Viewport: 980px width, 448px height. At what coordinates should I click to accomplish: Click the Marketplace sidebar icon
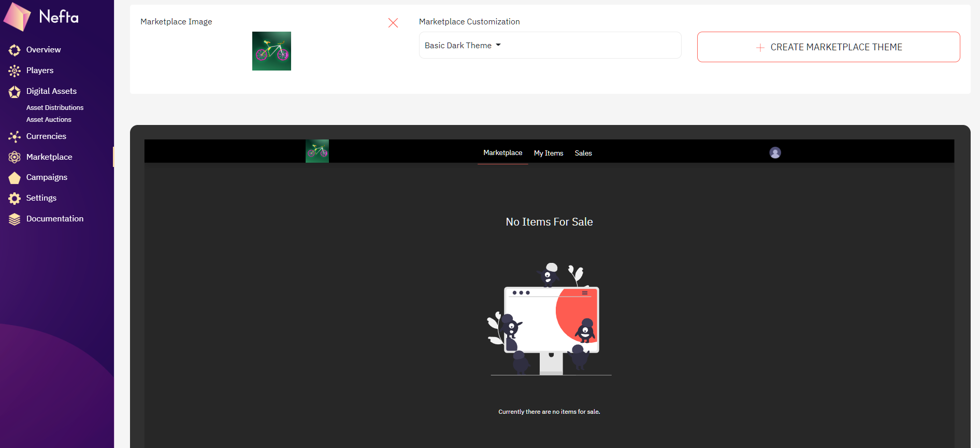click(x=15, y=157)
